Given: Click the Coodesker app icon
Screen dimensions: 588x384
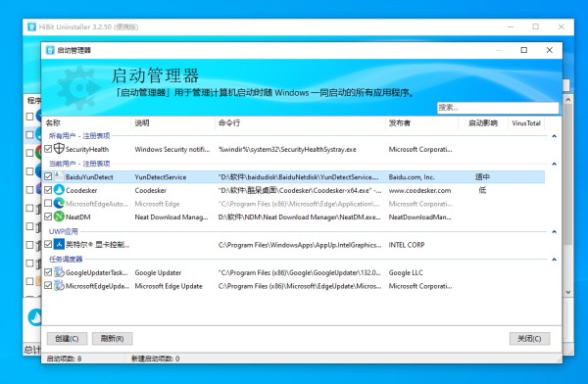Looking at the screenshot, I should 59,190.
